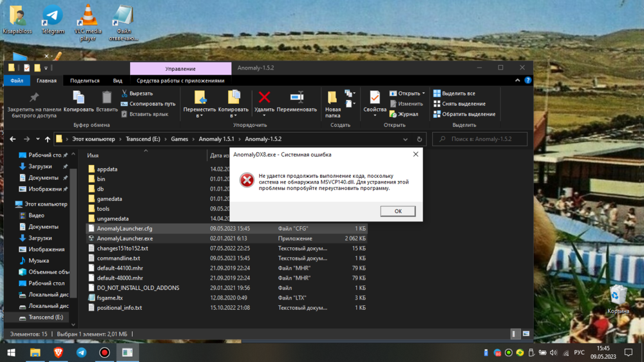The width and height of the screenshot is (644, 362).
Task: Collapse the Этот компьютер tree node
Action: (10, 204)
